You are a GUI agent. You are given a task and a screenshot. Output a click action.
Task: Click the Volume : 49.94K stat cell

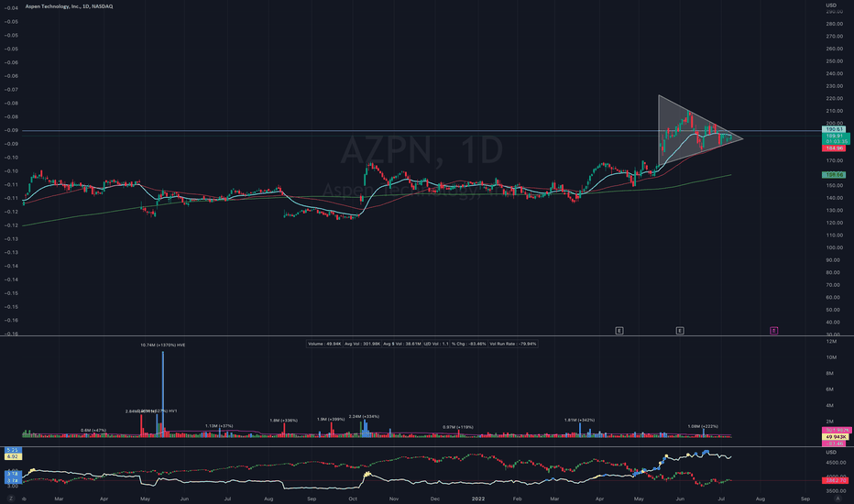(x=324, y=344)
